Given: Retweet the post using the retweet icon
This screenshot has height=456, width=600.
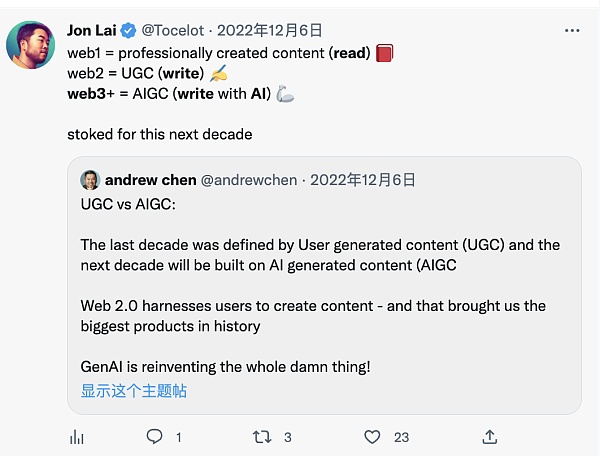Looking at the screenshot, I should pos(262,437).
